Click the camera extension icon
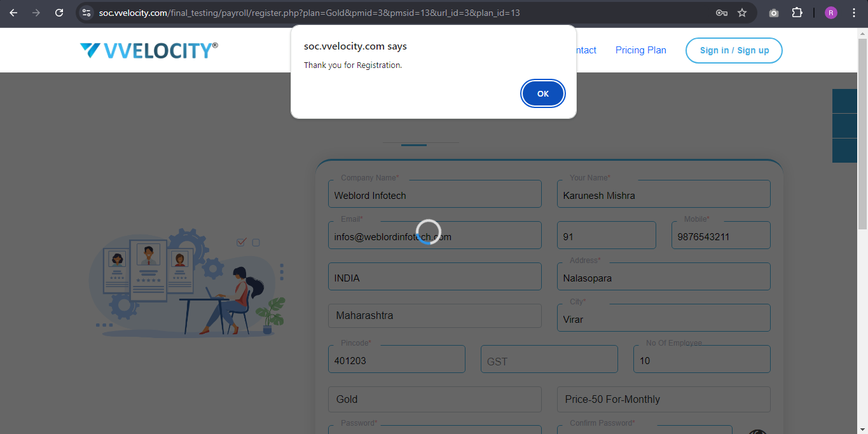868x434 pixels. point(774,13)
